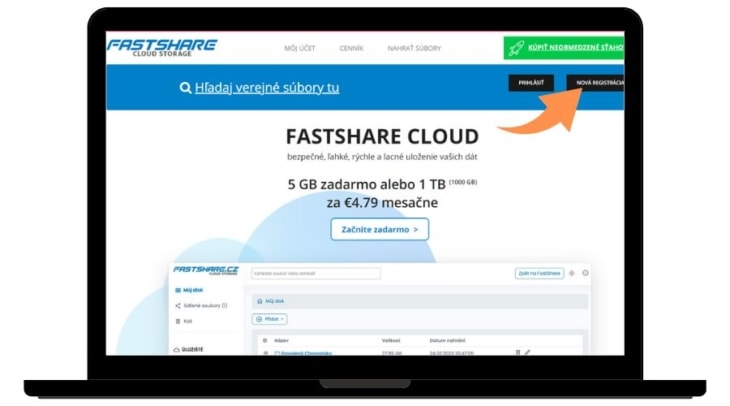
Task: Click the PRIHLÁSIŤ button
Action: tap(530, 83)
